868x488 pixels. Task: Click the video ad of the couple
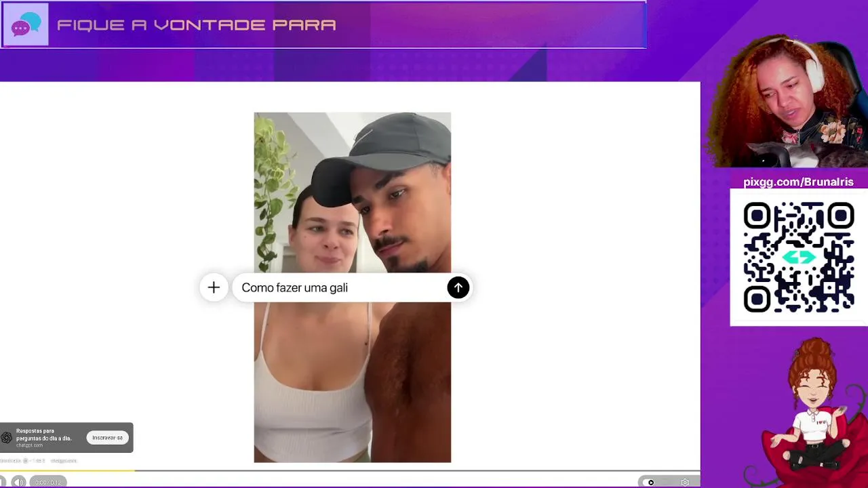[x=352, y=287]
